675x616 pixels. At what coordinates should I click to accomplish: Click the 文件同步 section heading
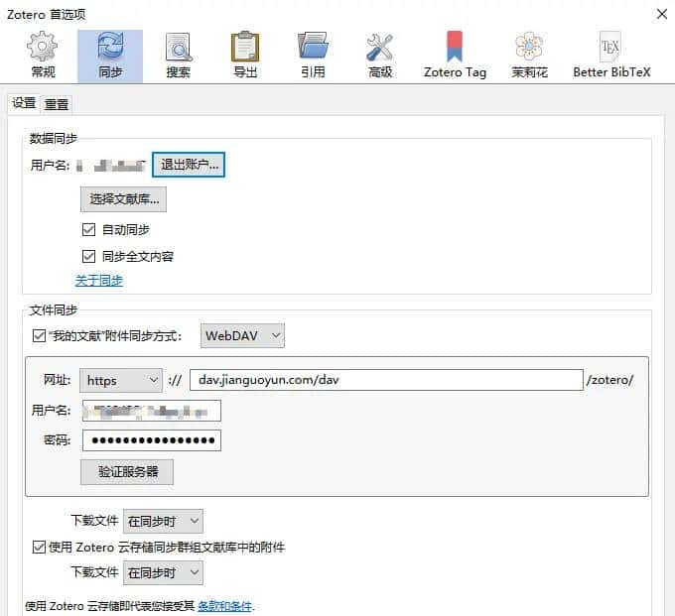tap(54, 310)
